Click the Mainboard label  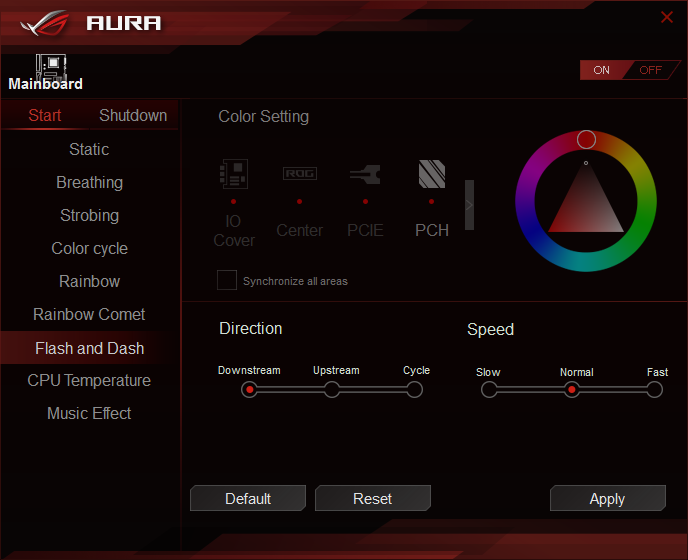coord(45,84)
